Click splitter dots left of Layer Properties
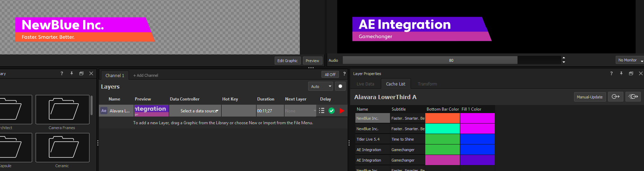Screen dimensions: 644x171 (349, 143)
